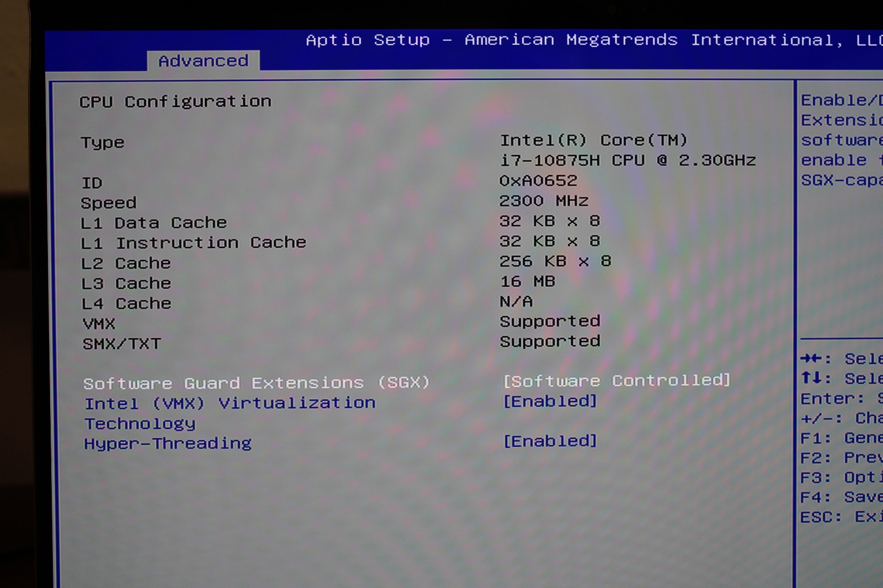
Task: Toggle the VMX Virtualization [Enabled] value
Action: [x=550, y=401]
